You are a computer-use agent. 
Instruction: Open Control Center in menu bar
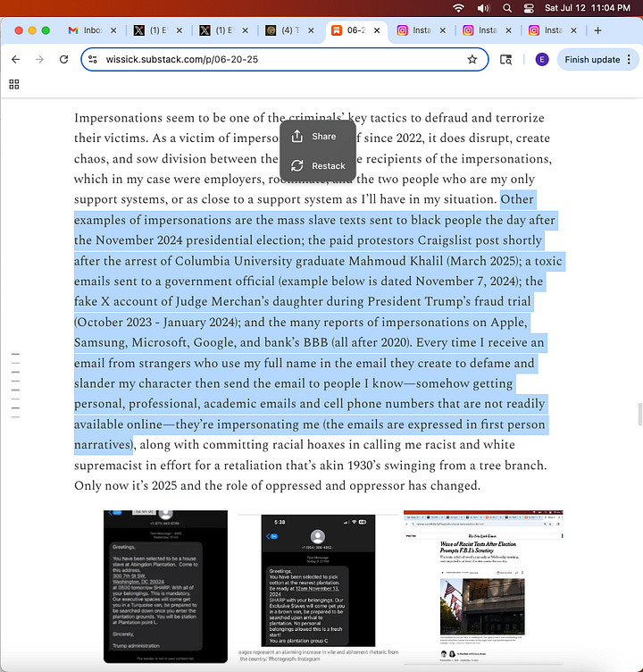coord(529,8)
